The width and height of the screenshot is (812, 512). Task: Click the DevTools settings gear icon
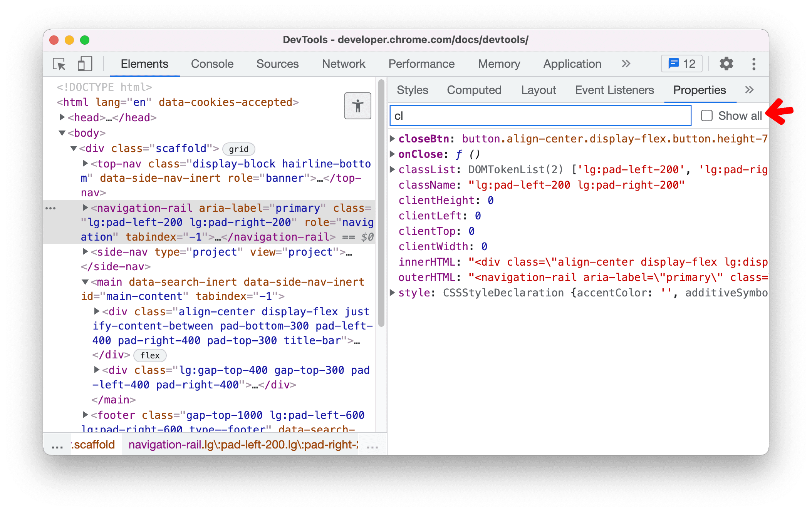[x=726, y=64]
